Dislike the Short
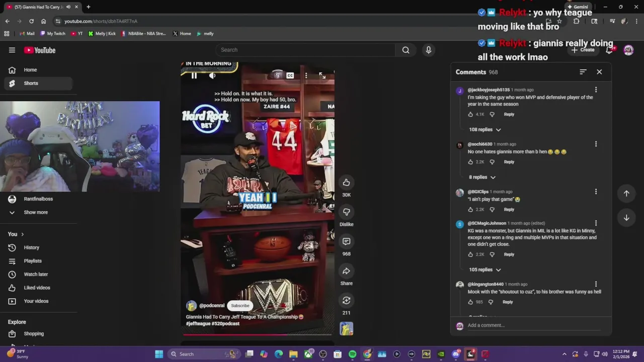The width and height of the screenshot is (644, 362). coord(346,212)
